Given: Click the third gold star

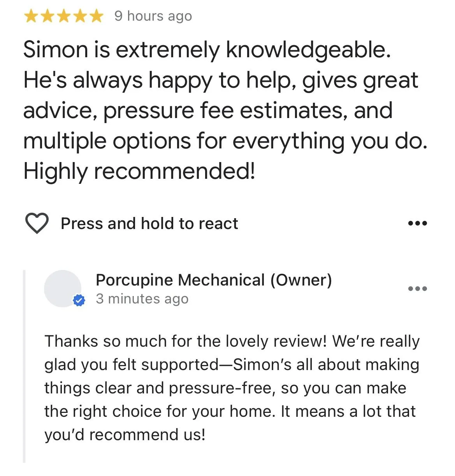Looking at the screenshot, I should coord(63,16).
